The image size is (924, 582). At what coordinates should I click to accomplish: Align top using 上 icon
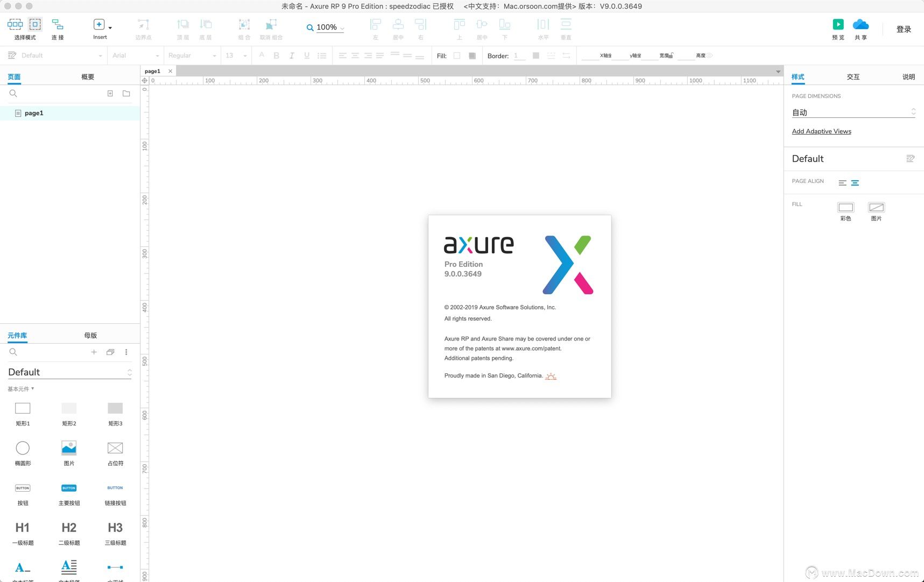(460, 24)
